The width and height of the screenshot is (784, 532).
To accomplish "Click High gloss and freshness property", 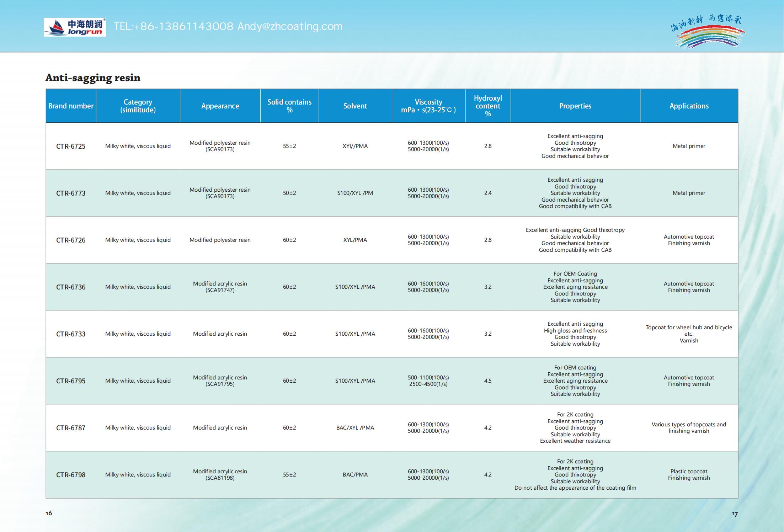I will coord(575,331).
